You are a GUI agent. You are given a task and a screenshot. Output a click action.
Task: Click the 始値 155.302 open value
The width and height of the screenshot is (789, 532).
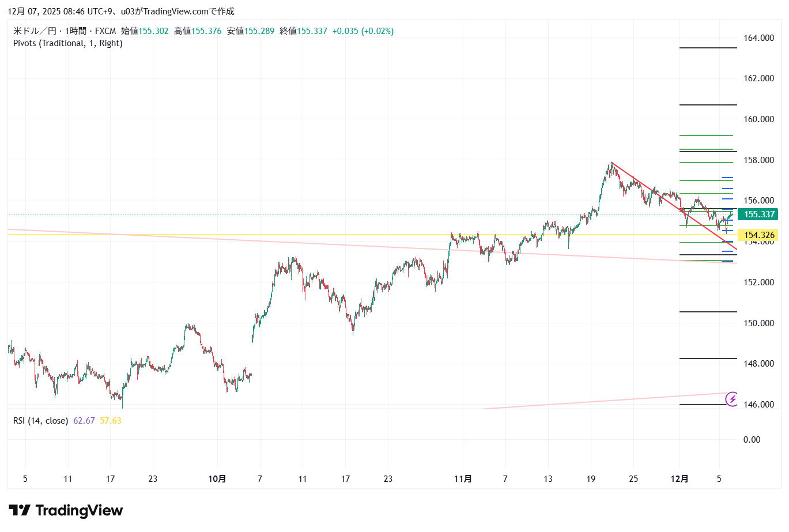(x=145, y=31)
